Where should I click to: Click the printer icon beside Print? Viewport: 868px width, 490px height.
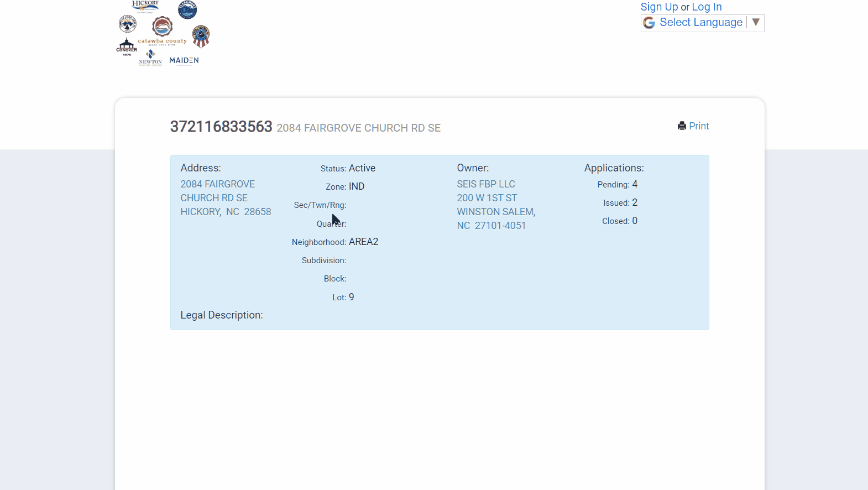[682, 126]
